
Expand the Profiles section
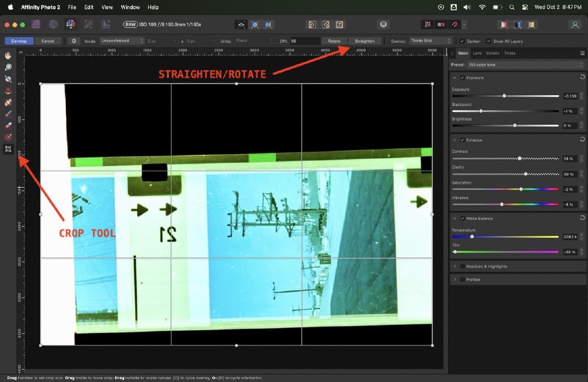pos(455,280)
